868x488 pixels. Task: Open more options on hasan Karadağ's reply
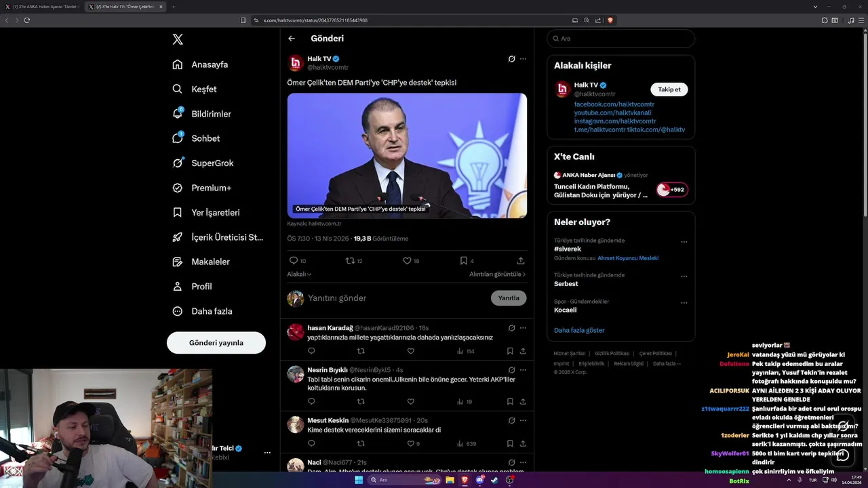(523, 327)
